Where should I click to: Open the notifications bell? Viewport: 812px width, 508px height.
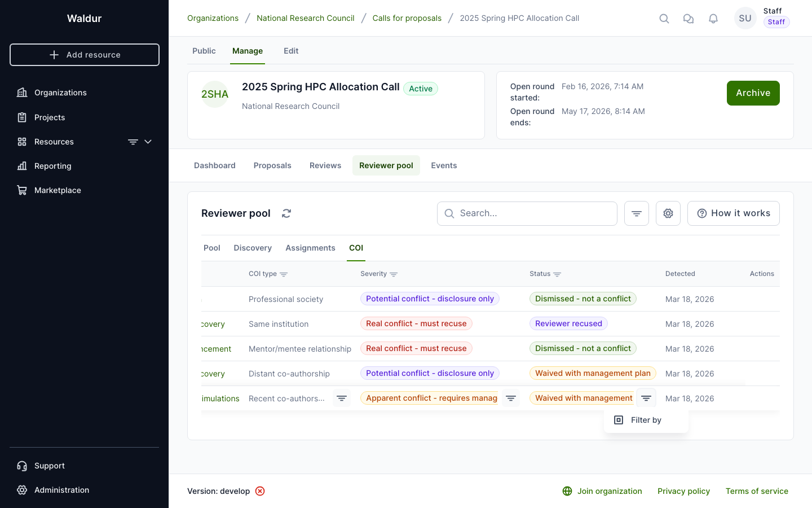click(713, 19)
